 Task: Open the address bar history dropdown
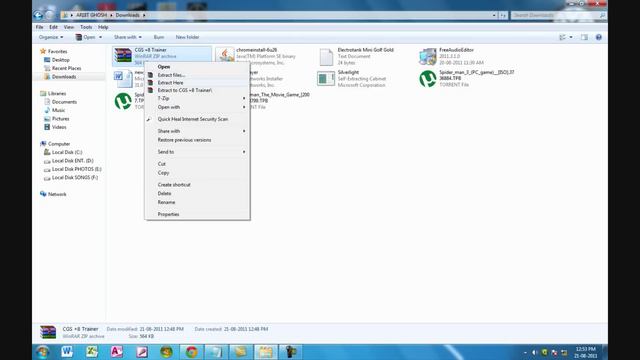coord(494,15)
